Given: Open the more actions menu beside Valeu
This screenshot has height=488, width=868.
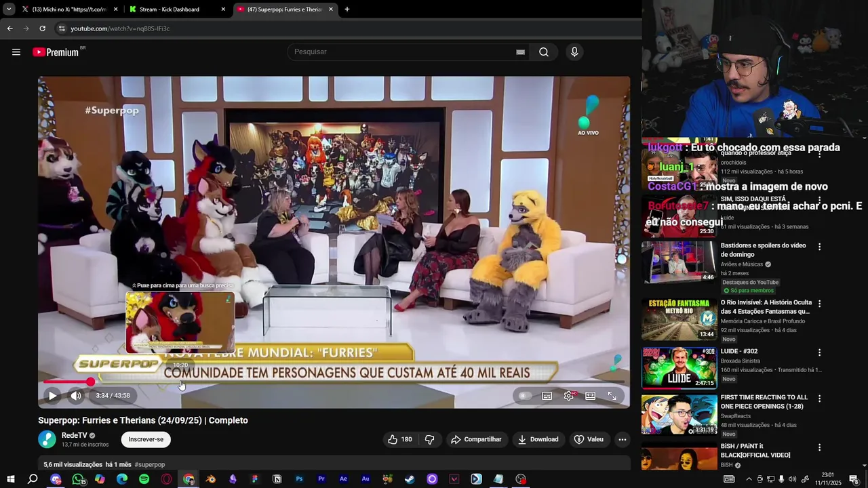Looking at the screenshot, I should [x=622, y=439].
